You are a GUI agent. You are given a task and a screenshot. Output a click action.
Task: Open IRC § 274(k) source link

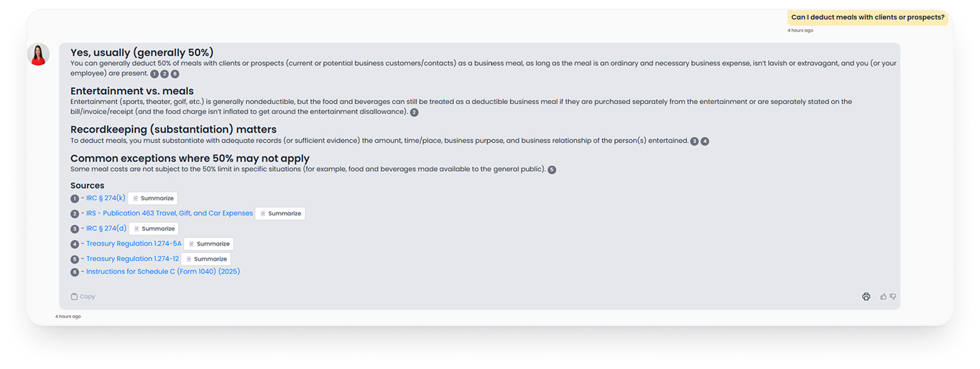pos(106,198)
